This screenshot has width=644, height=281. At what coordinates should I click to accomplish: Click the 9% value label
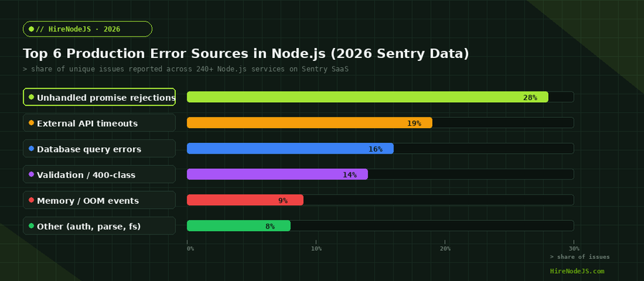pyautogui.click(x=283, y=201)
